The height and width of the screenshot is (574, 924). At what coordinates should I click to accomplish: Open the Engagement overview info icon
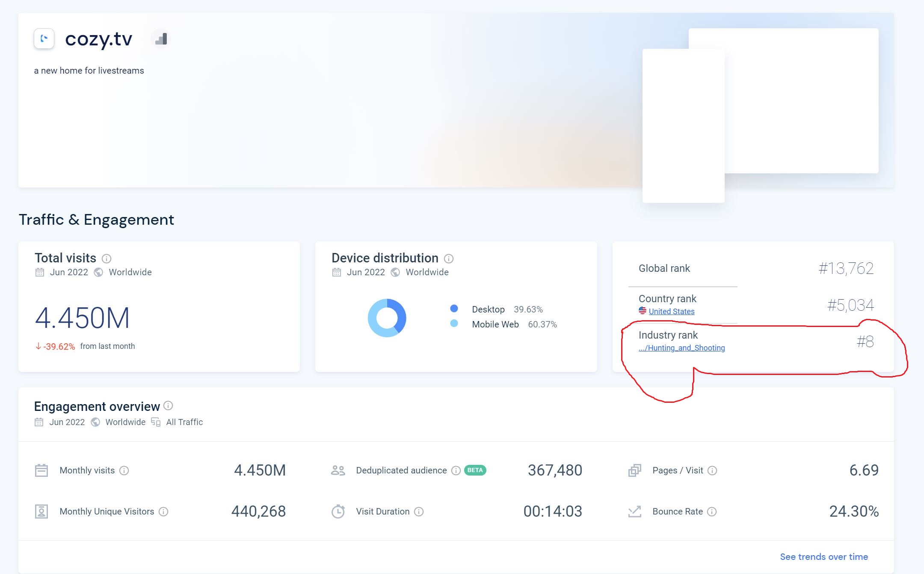168,405
